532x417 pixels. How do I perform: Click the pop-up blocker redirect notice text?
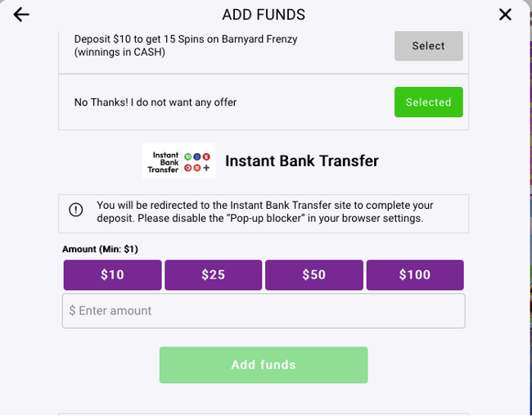[264, 212]
